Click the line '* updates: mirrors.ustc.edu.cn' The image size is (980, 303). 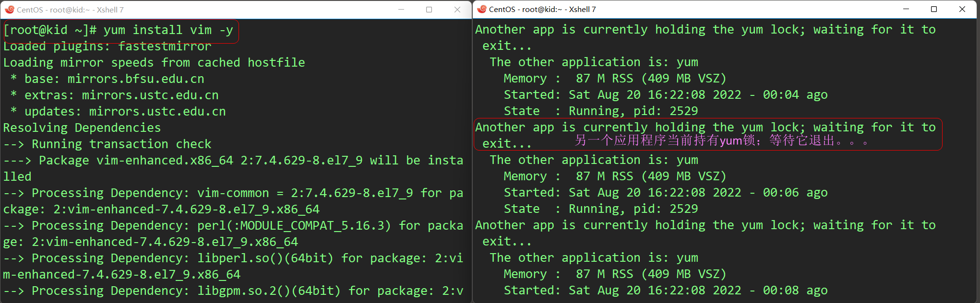(x=118, y=112)
